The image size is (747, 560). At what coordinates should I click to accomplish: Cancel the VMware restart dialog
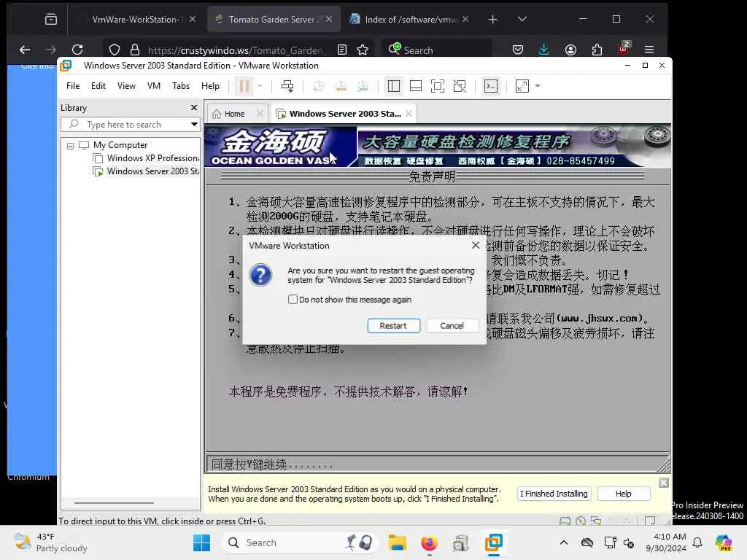[x=452, y=326]
